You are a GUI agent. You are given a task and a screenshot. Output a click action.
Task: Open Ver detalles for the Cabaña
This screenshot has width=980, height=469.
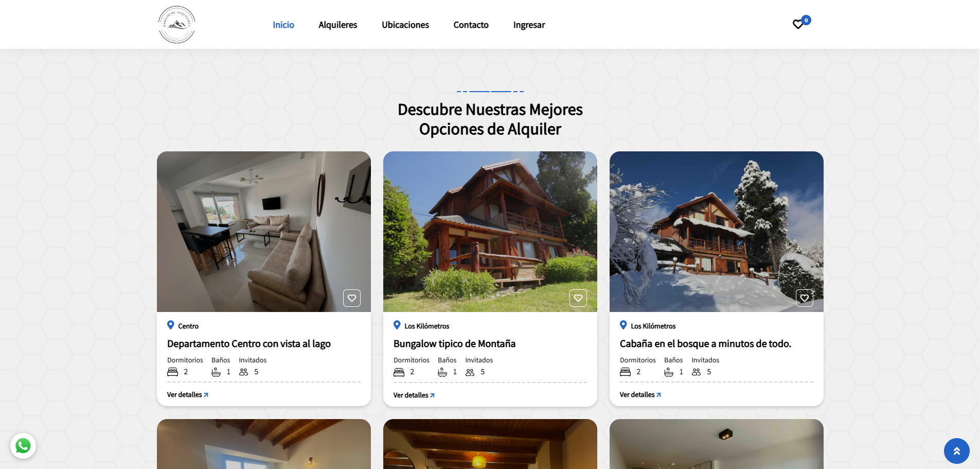640,395
